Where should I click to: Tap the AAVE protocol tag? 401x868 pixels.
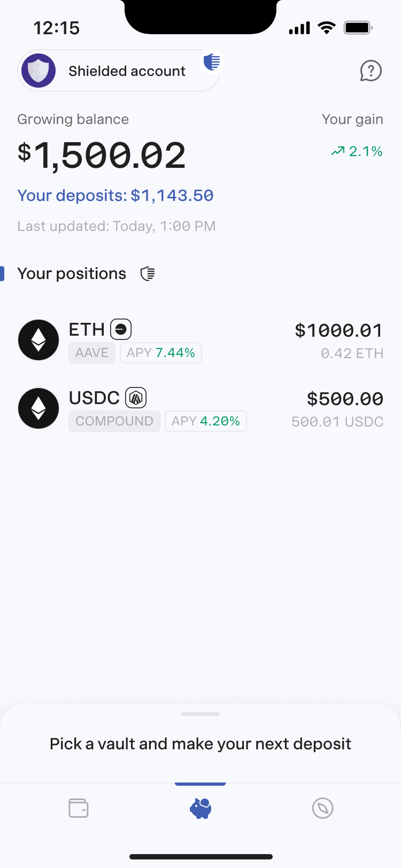point(92,353)
